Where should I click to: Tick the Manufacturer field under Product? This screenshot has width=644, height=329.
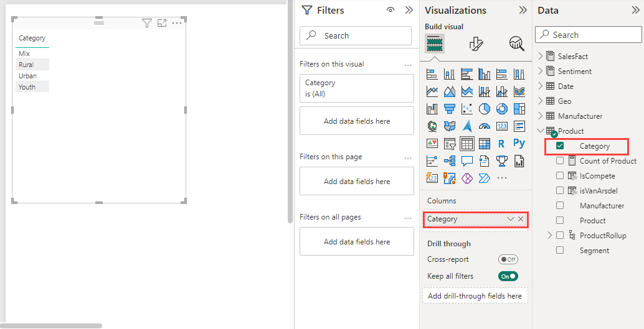click(560, 205)
